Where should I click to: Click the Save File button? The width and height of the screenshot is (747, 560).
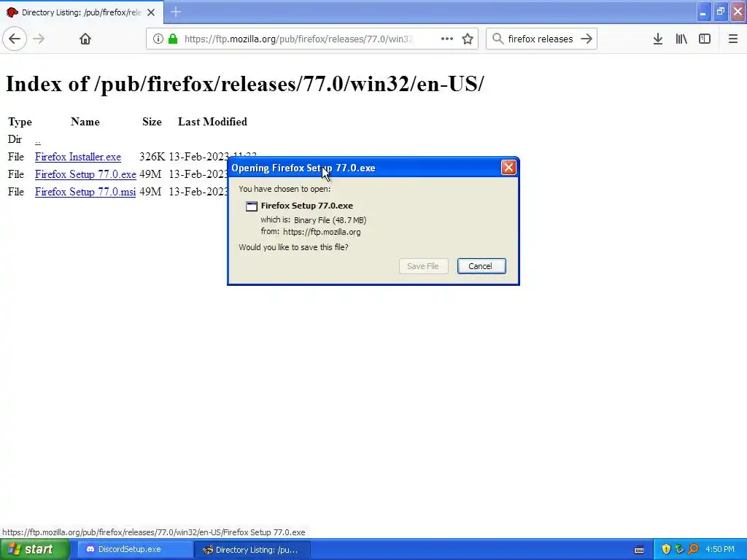click(423, 266)
